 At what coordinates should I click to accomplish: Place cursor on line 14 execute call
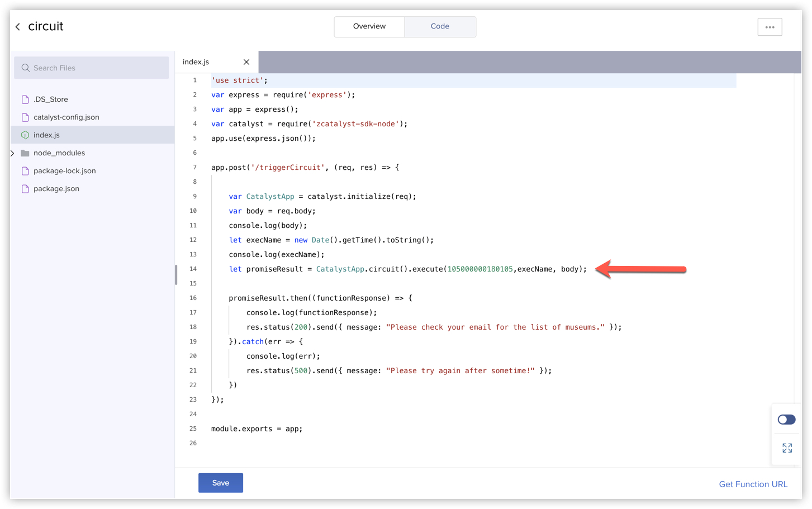click(x=429, y=269)
